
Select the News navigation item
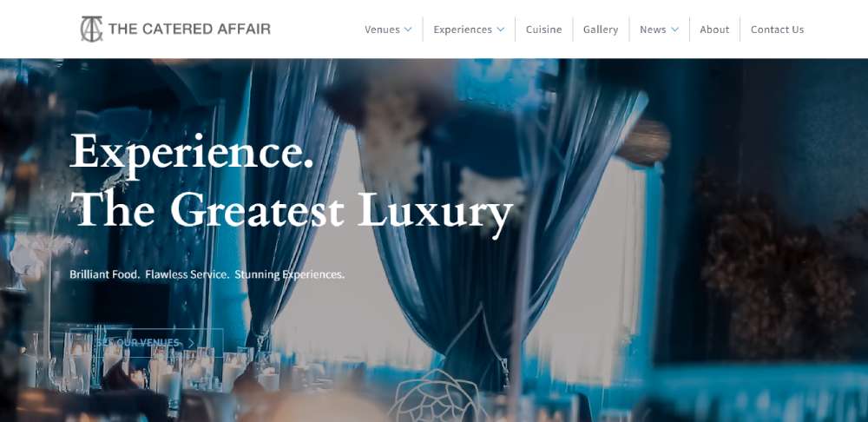click(653, 30)
